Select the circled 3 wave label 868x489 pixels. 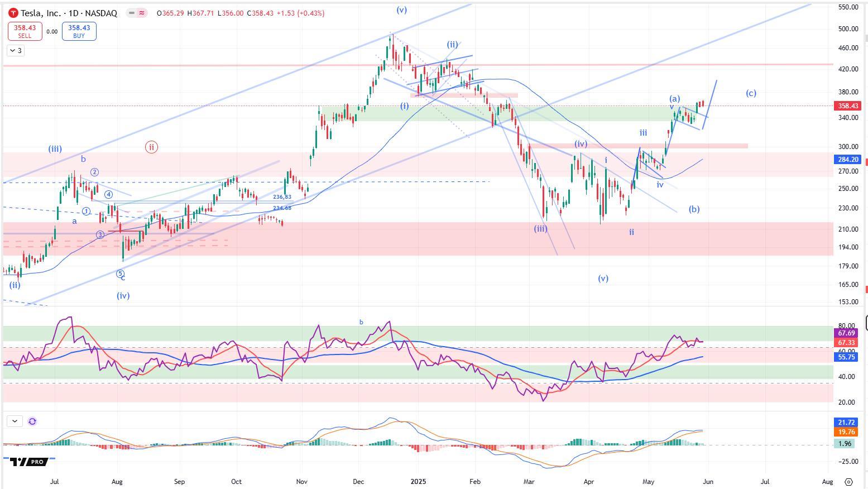[100, 234]
